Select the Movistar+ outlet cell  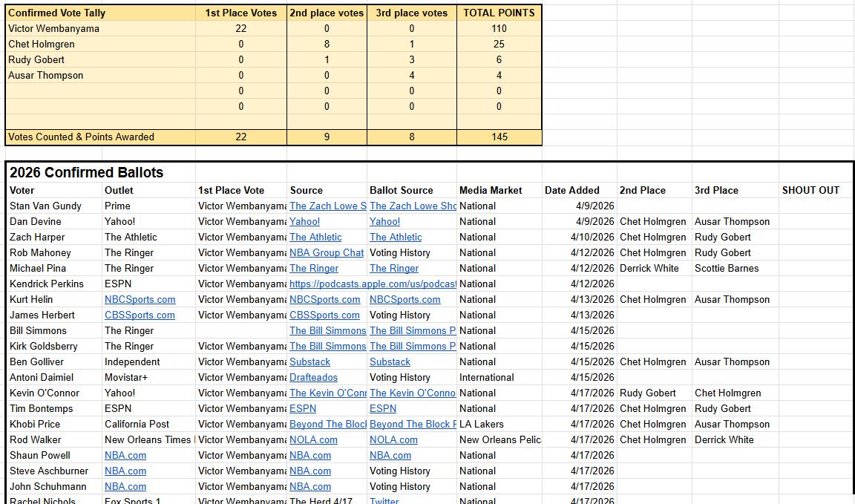point(149,378)
